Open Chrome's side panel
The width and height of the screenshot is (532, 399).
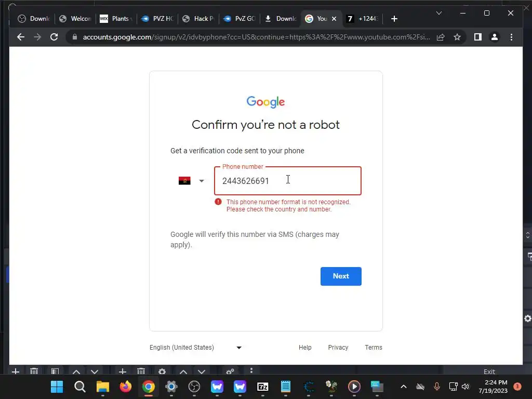(478, 37)
